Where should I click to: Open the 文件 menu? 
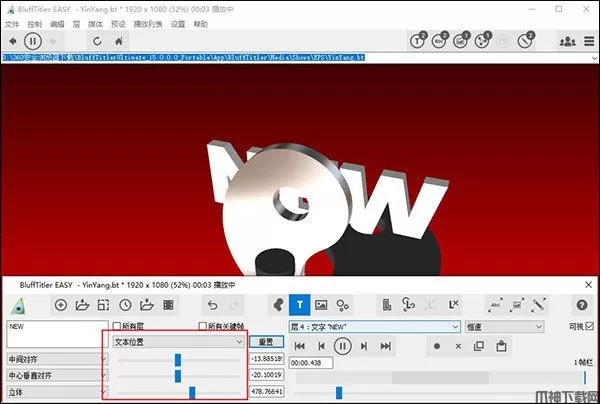(x=12, y=23)
